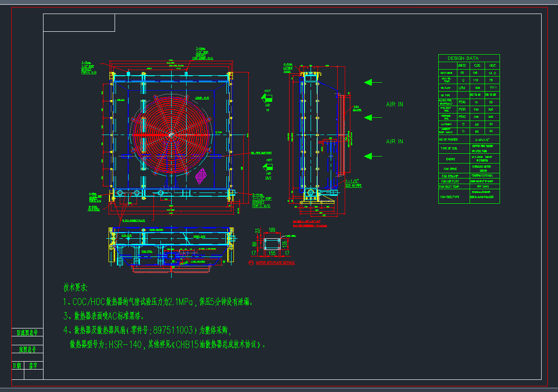Select the MOTOR MTG.PLATE DETAILS label
Screen dimensions: 558x392
coord(275,263)
